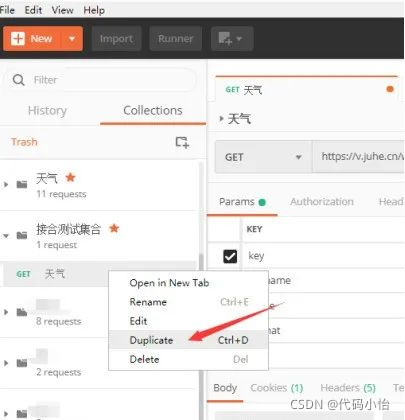The image size is (405, 420).
Task: Expand the collection with 2 requests
Action: point(6,363)
